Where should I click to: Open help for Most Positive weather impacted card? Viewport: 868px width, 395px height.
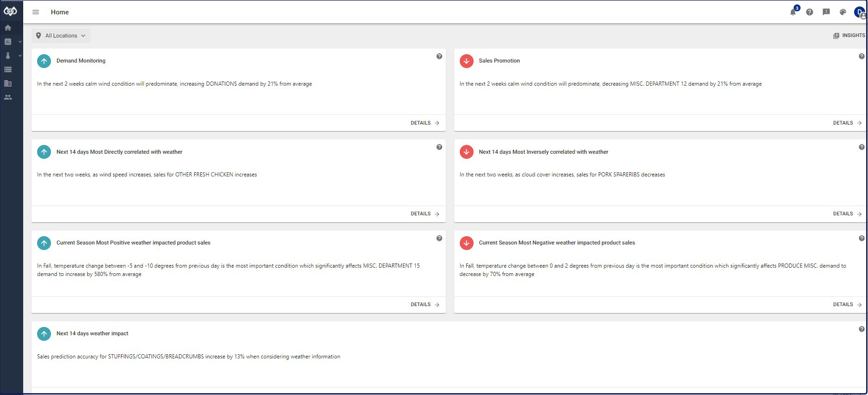[439, 238]
